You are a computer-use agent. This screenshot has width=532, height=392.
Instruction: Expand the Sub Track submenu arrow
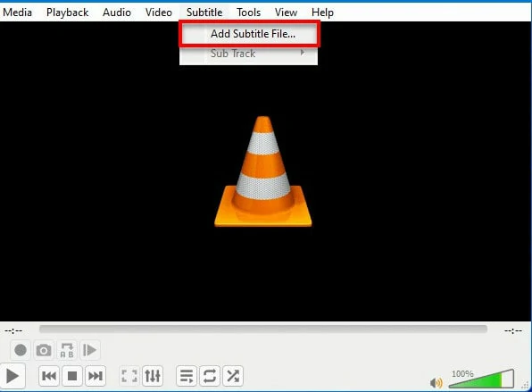click(303, 53)
